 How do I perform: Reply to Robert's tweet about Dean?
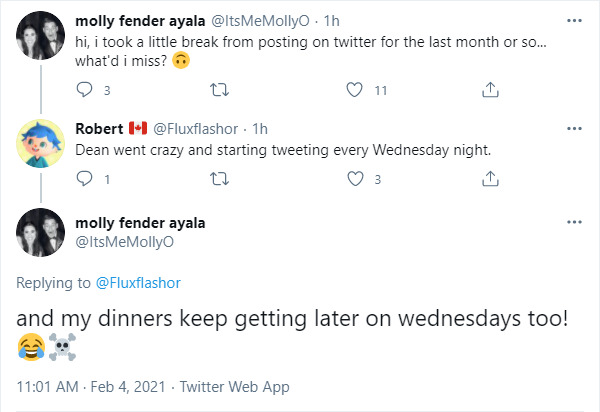pos(84,179)
